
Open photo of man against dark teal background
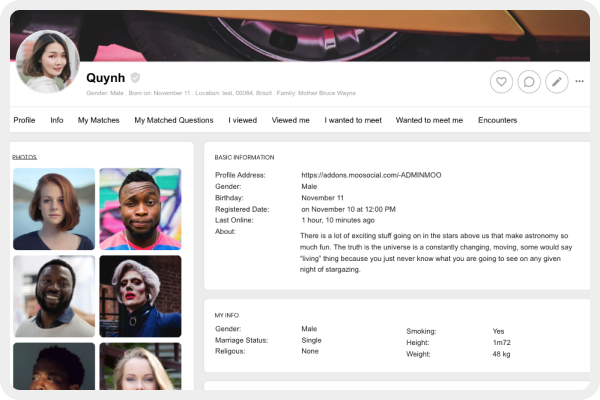point(54,366)
